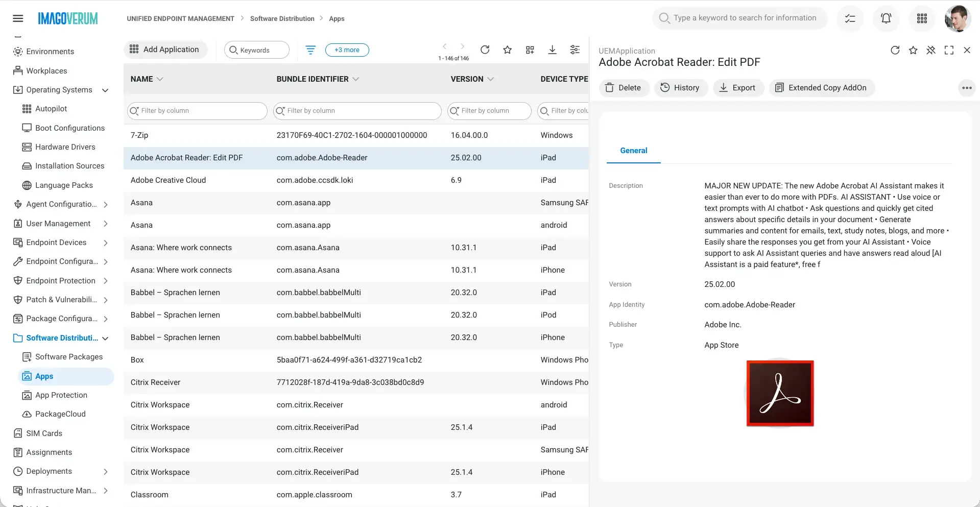The width and height of the screenshot is (980, 507).
Task: Click the Adobe Acrobat app icon thumbnail
Action: [x=779, y=393]
